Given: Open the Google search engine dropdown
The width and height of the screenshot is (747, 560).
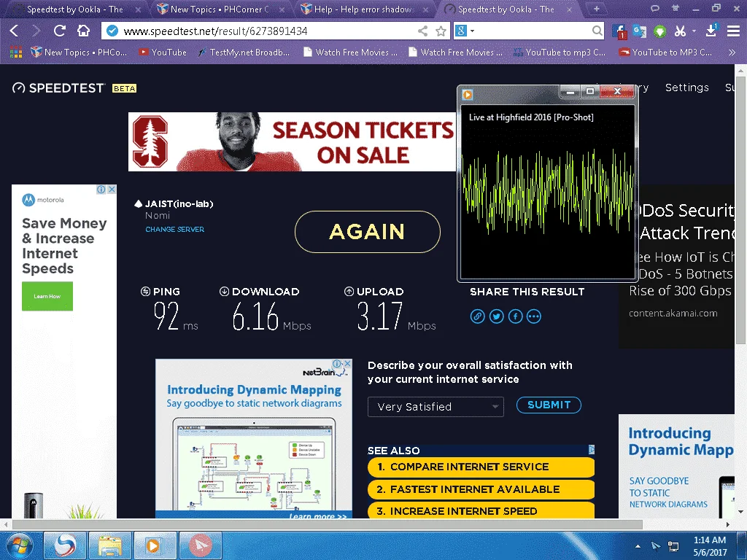Looking at the screenshot, I should pos(473,31).
